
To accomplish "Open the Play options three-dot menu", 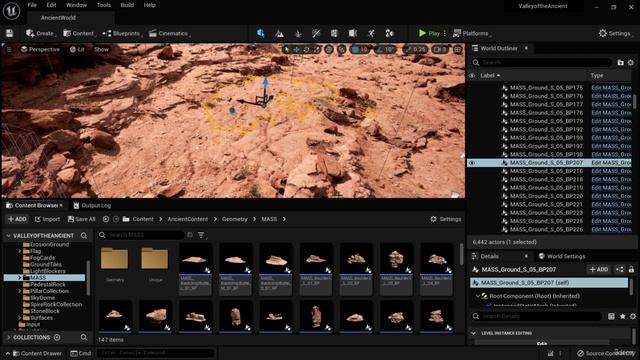I will tap(444, 33).
